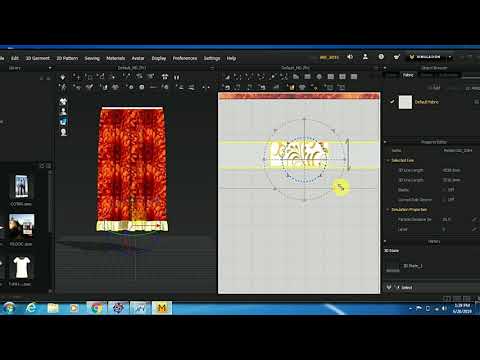Open Google Chrome from taskbar

97,308
